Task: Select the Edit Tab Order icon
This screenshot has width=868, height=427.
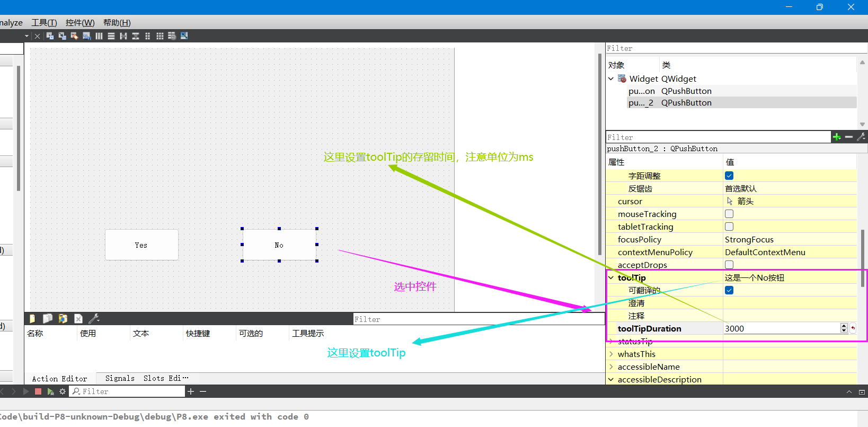Action: (87, 36)
